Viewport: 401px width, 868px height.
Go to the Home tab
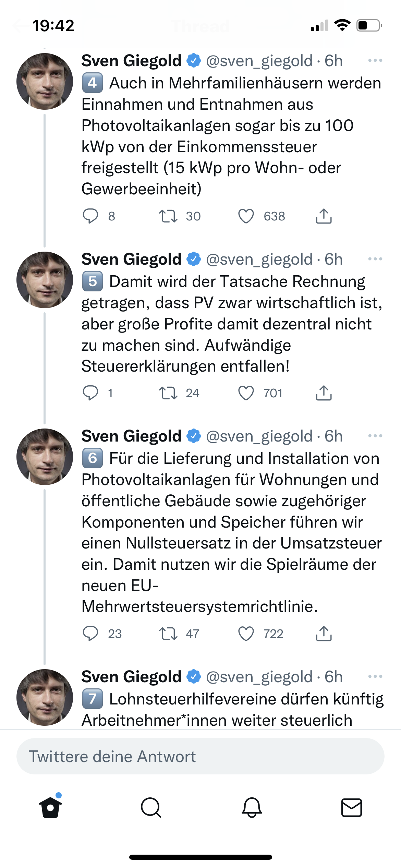pos(50,808)
